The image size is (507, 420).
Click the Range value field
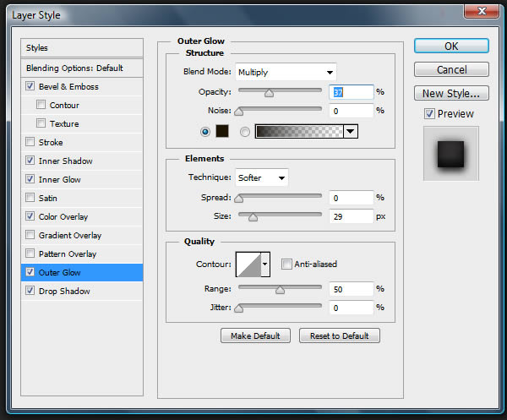coord(352,289)
